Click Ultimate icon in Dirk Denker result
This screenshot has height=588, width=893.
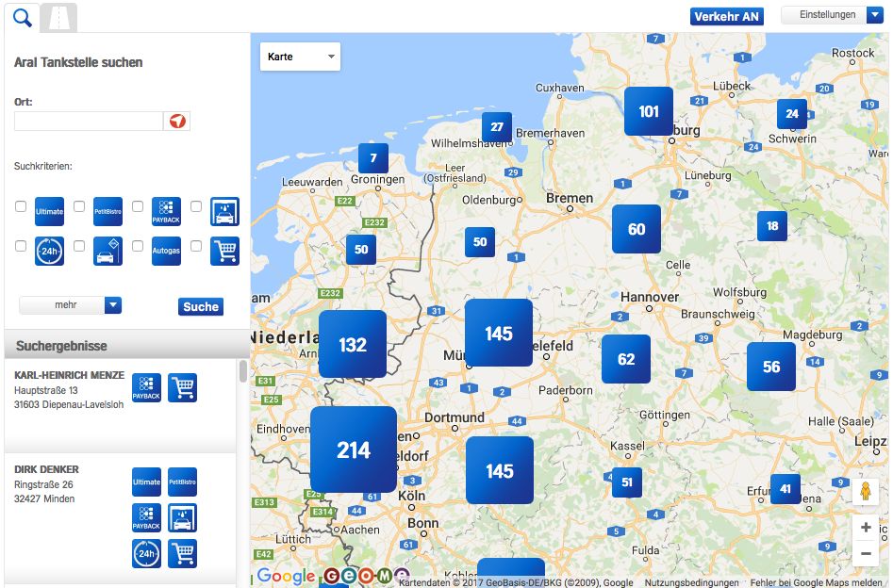coord(146,482)
